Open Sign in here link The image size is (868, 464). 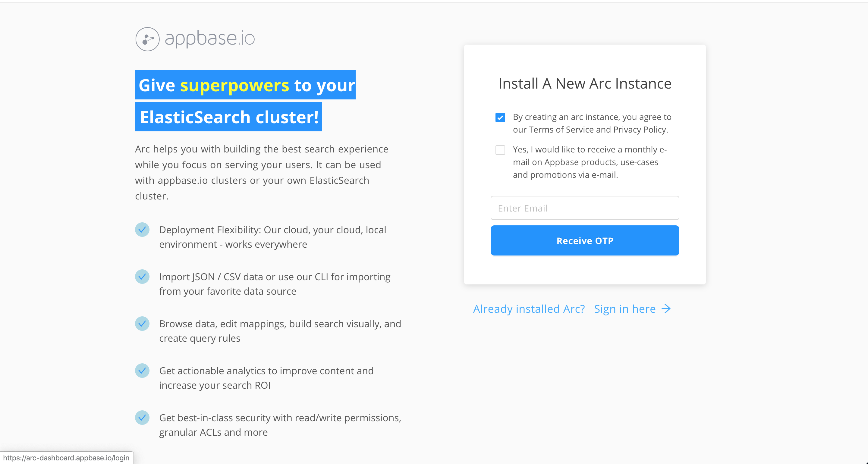click(x=625, y=308)
